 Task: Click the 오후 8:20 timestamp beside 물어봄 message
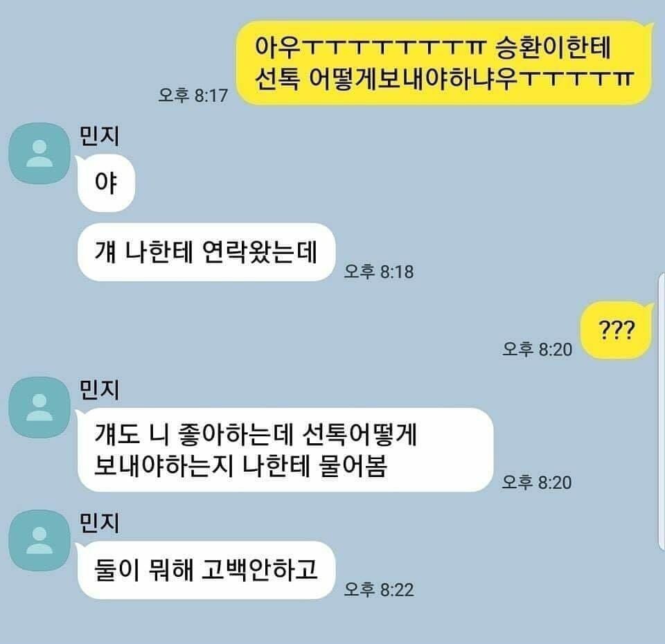click(537, 482)
